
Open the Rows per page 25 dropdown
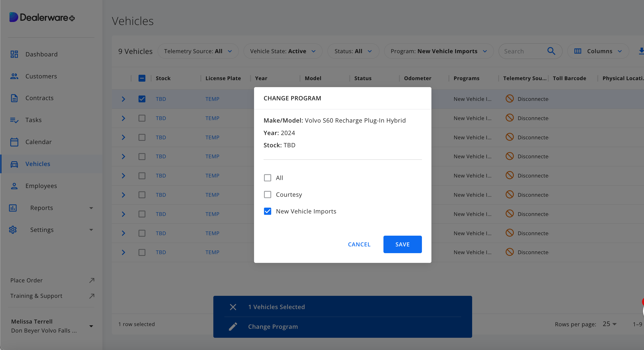pos(610,324)
